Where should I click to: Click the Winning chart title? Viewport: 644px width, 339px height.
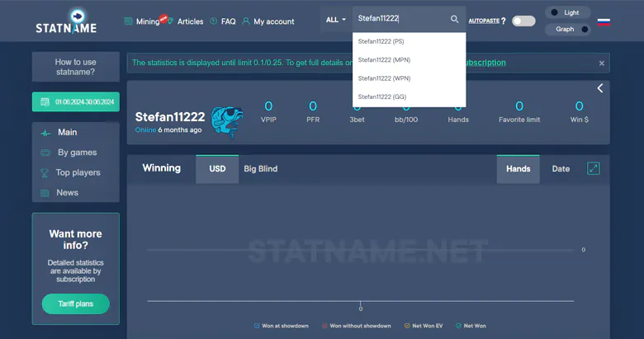pyautogui.click(x=161, y=168)
